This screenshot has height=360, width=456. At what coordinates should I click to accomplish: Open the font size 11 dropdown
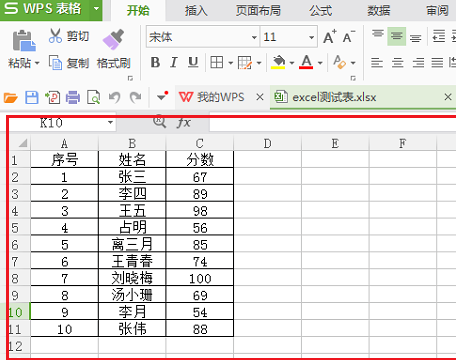[x=312, y=37]
